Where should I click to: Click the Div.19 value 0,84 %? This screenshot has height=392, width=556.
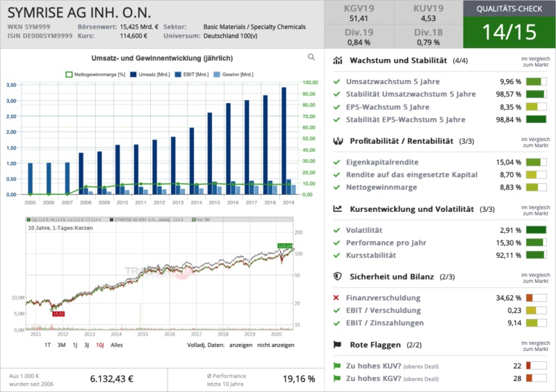coord(359,42)
